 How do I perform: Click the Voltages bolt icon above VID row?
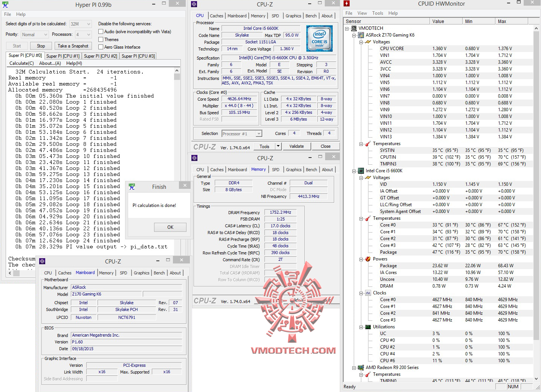pyautogui.click(x=368, y=178)
